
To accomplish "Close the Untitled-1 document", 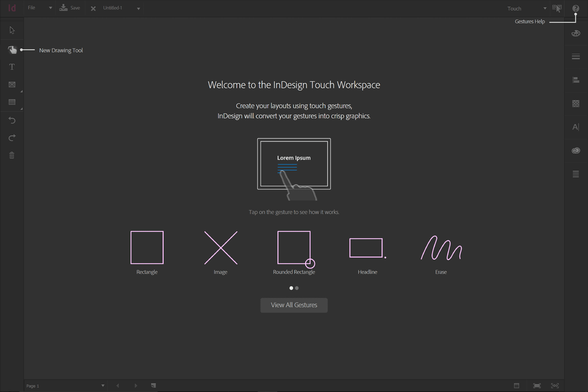I will click(x=93, y=8).
